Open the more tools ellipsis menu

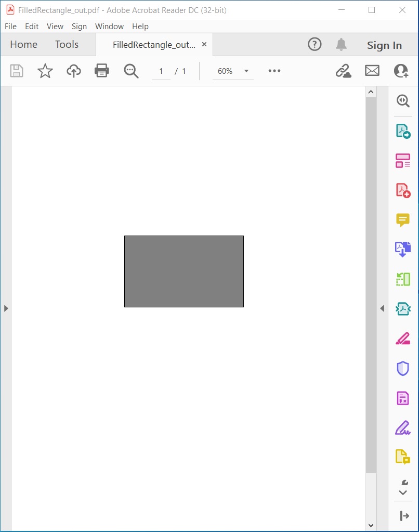tap(274, 71)
